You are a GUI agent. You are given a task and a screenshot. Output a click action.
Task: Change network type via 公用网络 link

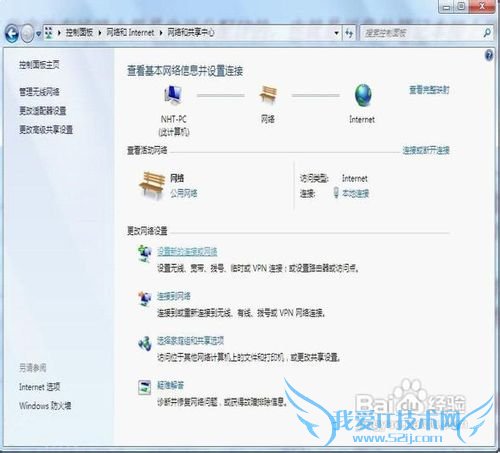pos(184,193)
